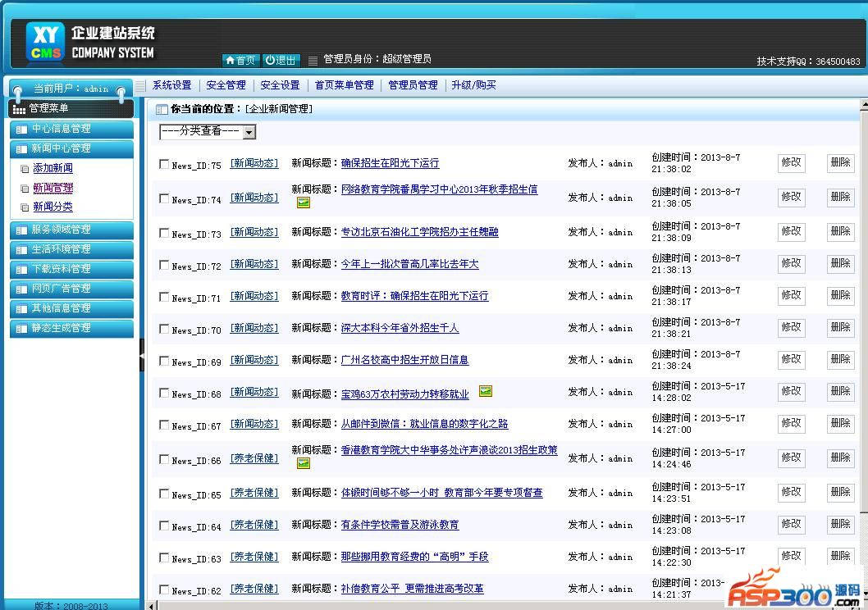The height and width of the screenshot is (610, 868).
Task: Open 管理员管理 in the top menu
Action: tap(413, 85)
